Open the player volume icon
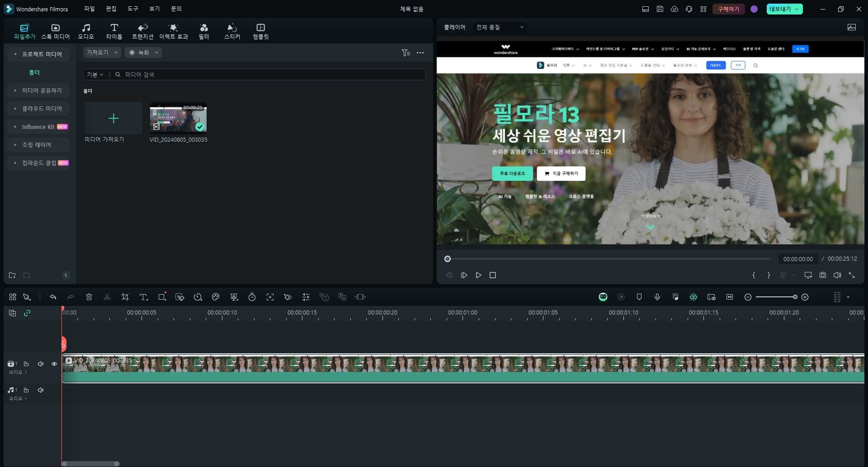This screenshot has height=467, width=868. click(837, 275)
